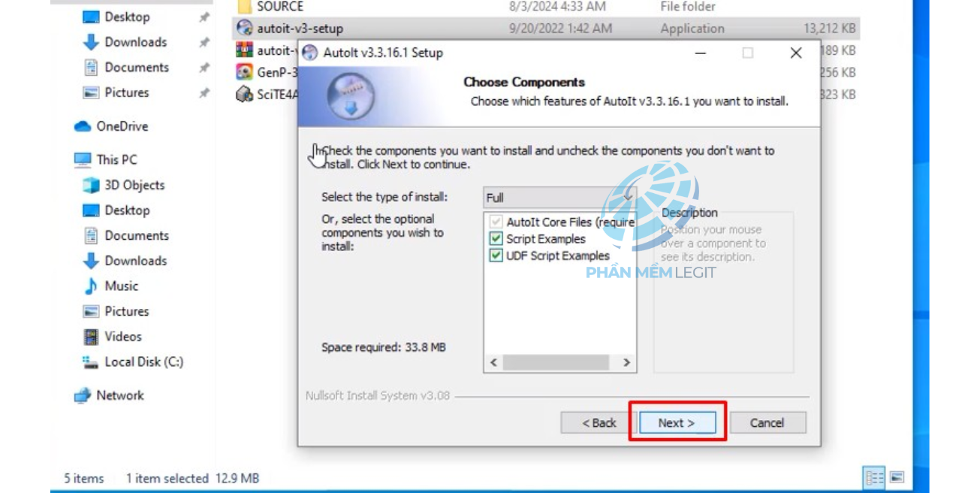
Task: Toggle AutoIt Core Files checkbox
Action: click(496, 222)
